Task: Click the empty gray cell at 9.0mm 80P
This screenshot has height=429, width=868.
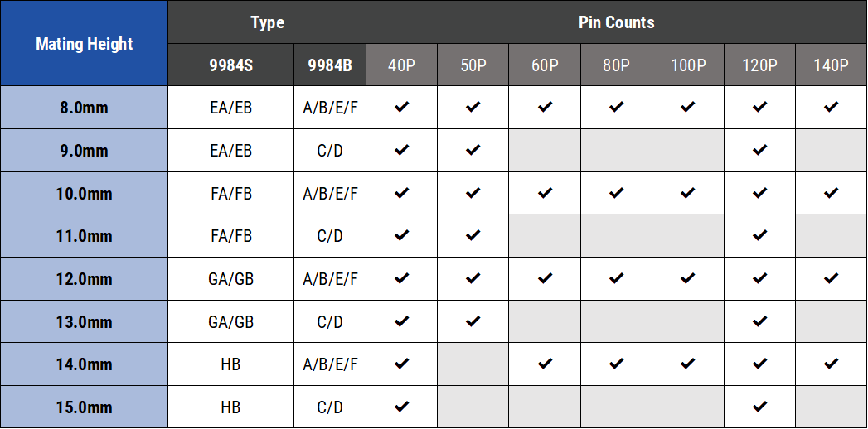Action: tap(616, 151)
